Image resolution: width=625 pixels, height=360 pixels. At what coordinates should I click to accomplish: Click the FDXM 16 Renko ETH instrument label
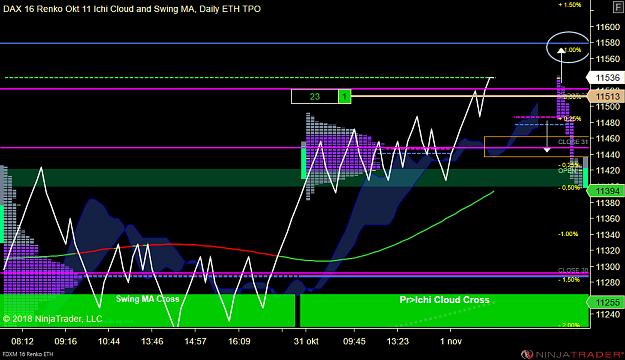click(x=28, y=354)
